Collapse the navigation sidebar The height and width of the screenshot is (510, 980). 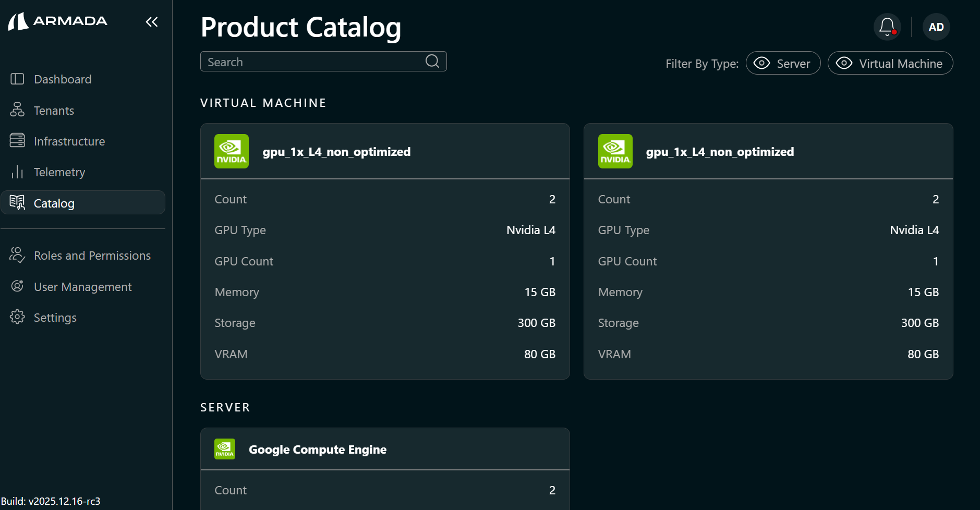click(151, 21)
